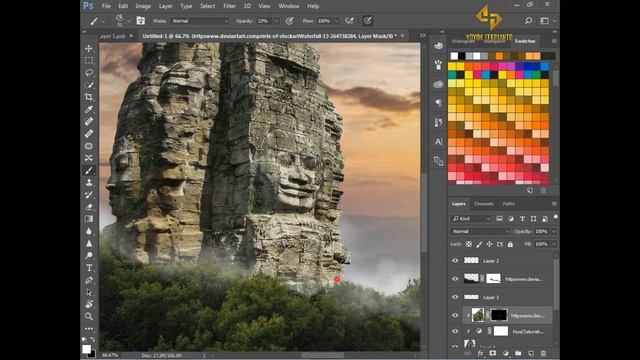
Task: Filter layers by type layers icon
Action: (522, 219)
